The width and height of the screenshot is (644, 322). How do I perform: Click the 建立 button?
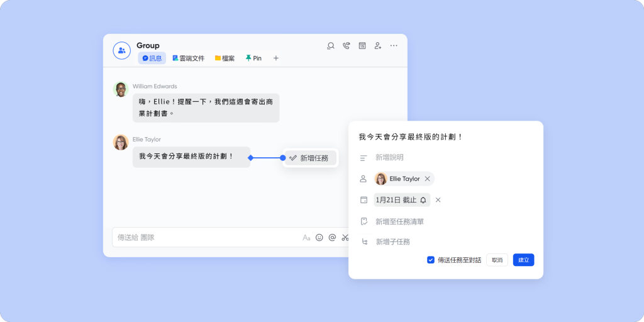point(524,260)
